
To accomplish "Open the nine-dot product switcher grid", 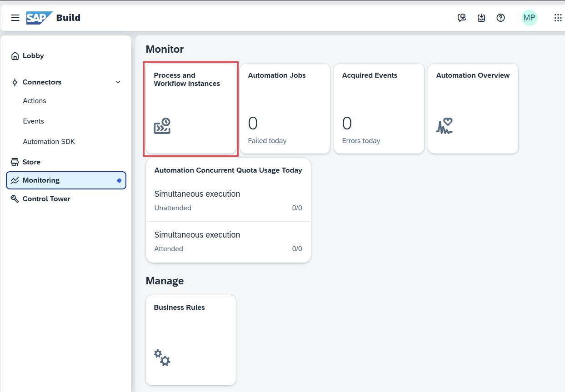I will [x=558, y=18].
